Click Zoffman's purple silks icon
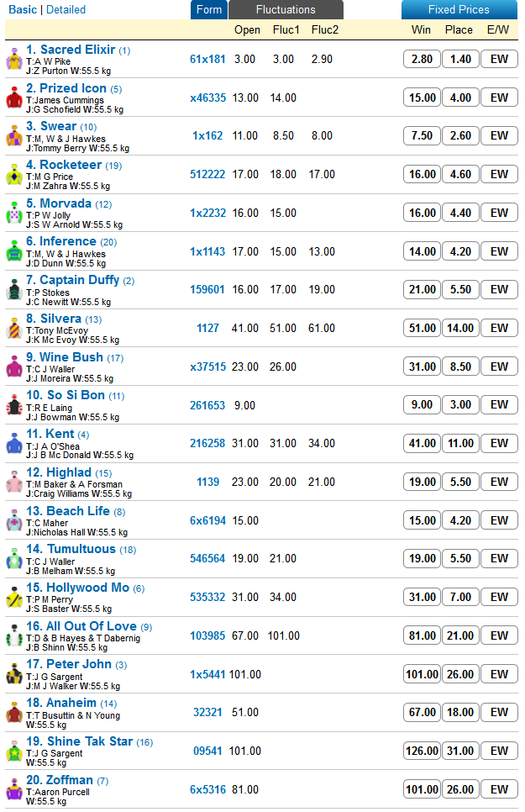This screenshot has height=812, width=525. point(14,790)
